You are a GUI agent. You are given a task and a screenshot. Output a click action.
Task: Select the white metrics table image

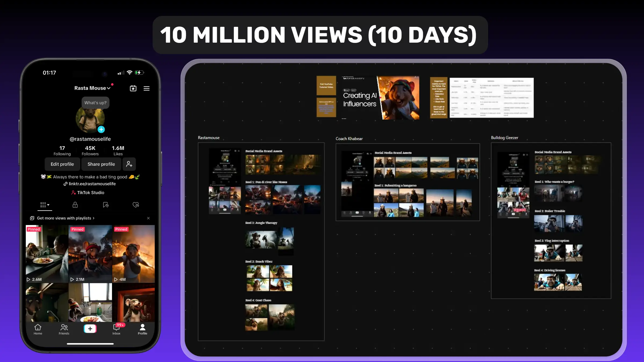click(492, 98)
